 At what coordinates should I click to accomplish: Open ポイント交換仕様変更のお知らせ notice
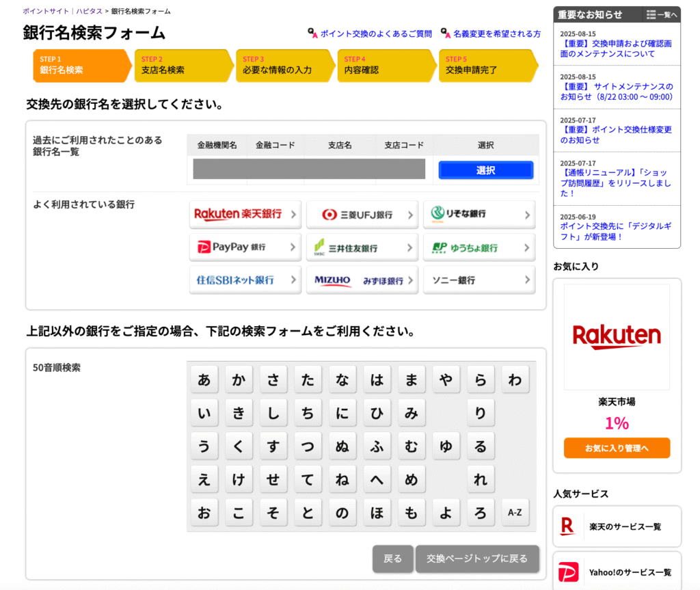click(616, 135)
